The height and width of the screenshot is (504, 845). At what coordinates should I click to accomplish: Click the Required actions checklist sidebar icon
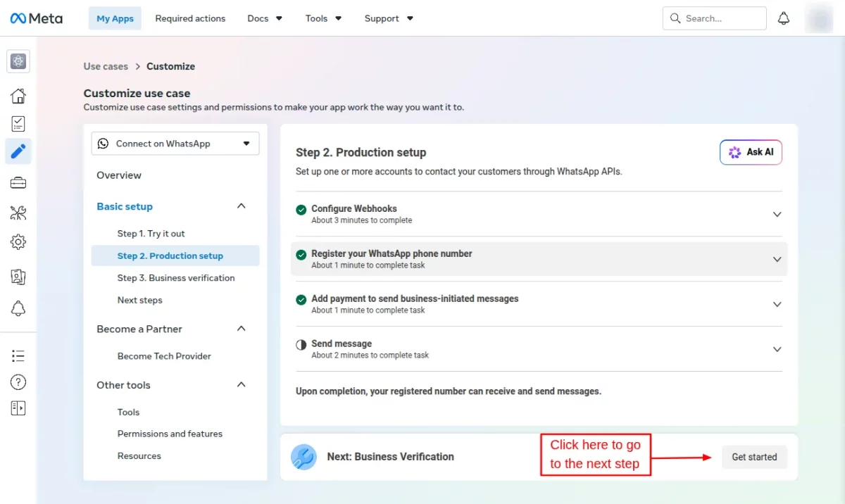[18, 124]
